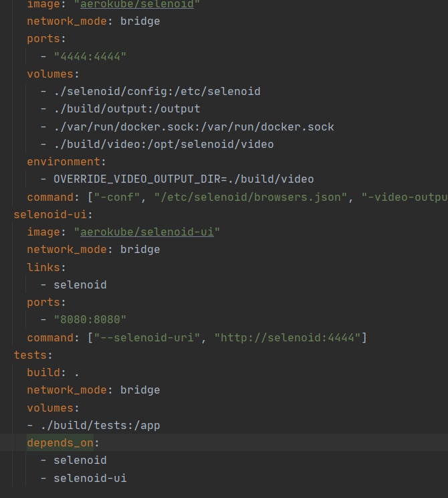
Task: Click the OVERRIDE_VIDEO_OUTPUT_DIR environment entry
Action: coord(184,179)
